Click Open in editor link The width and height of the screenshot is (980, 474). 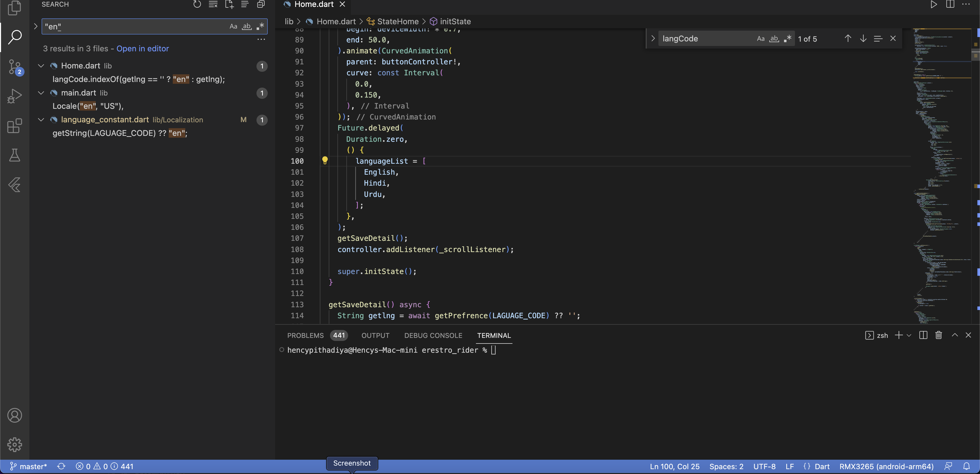[x=143, y=49]
